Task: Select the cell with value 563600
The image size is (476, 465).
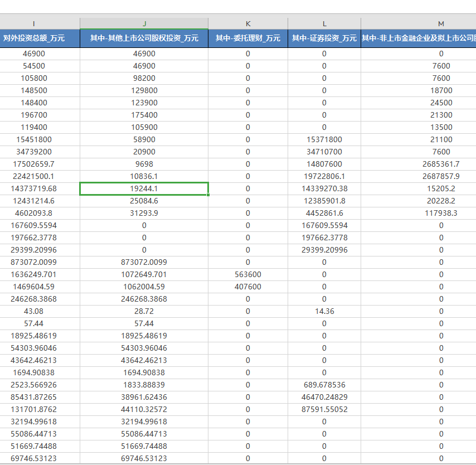Action: tap(248, 274)
